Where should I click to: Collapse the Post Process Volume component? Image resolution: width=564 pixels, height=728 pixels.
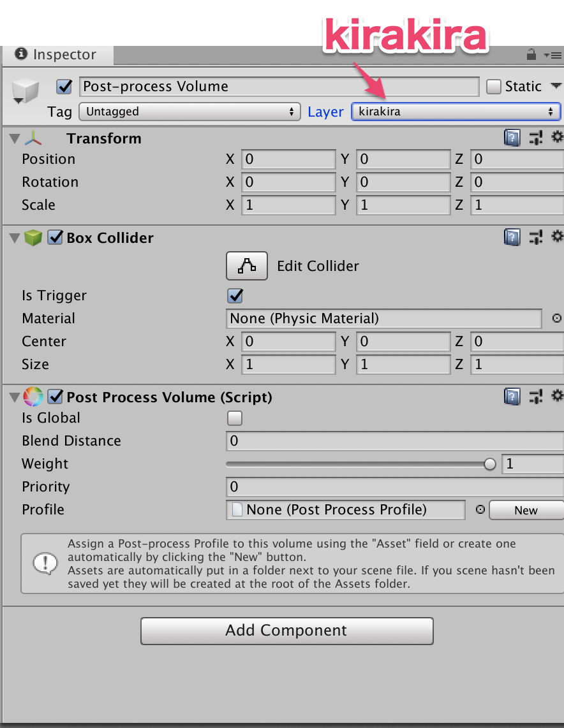point(15,397)
